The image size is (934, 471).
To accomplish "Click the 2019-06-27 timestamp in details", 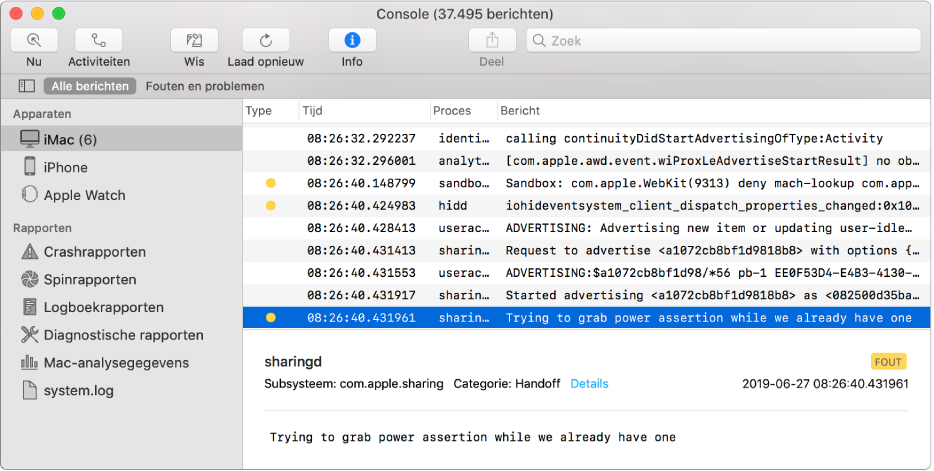I will point(825,384).
